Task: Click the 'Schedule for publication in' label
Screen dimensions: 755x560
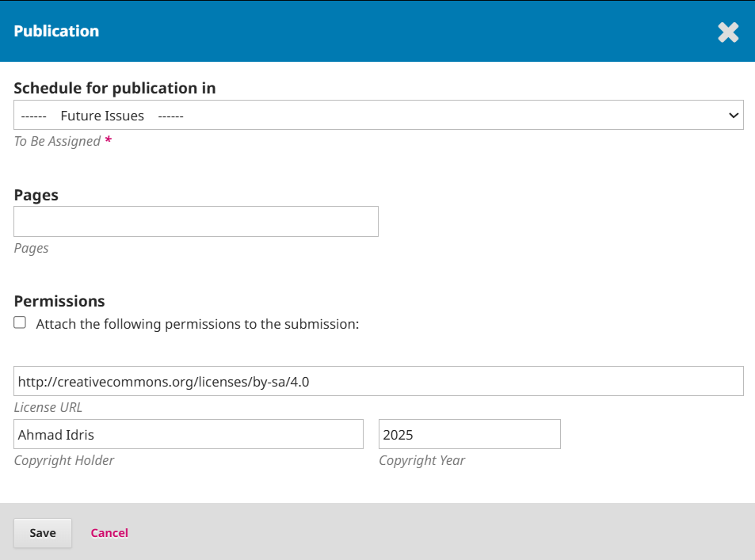Action: click(115, 88)
